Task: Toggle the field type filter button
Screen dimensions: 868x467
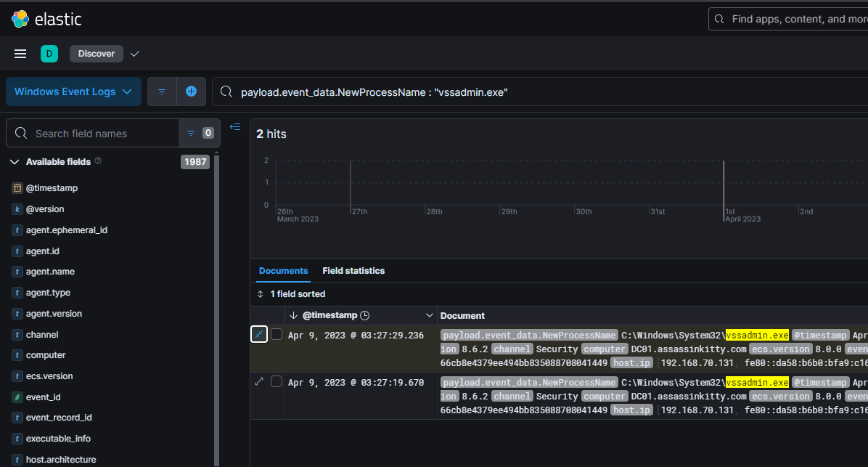Action: click(198, 133)
